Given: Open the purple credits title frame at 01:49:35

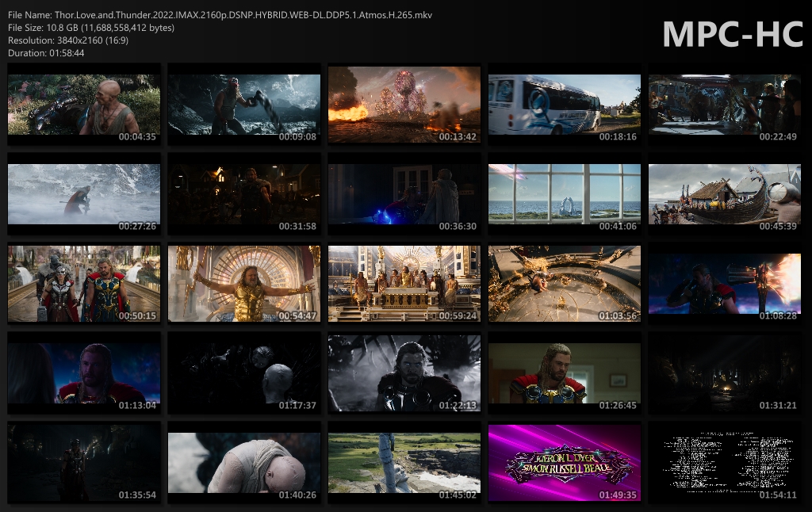Looking at the screenshot, I should pos(565,462).
